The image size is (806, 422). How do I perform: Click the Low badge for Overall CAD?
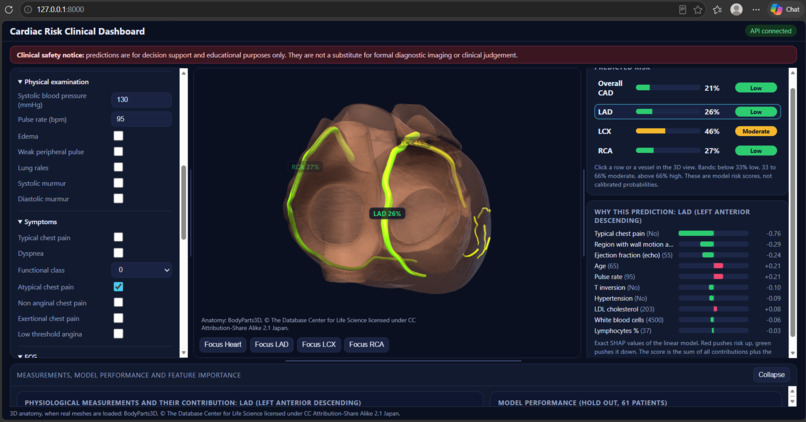point(756,88)
